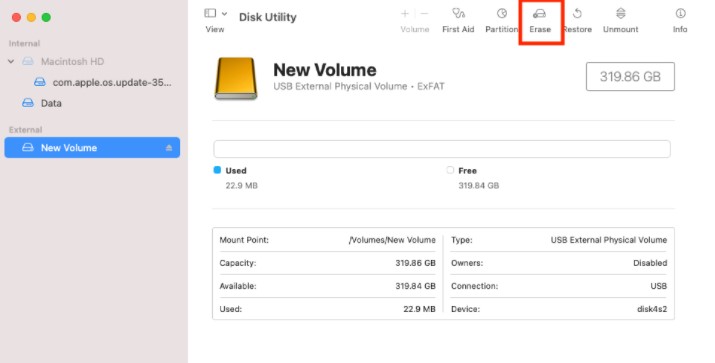715x363 pixels.
Task: Select the com.apple.os.update-35 snapshot volume
Action: point(112,83)
